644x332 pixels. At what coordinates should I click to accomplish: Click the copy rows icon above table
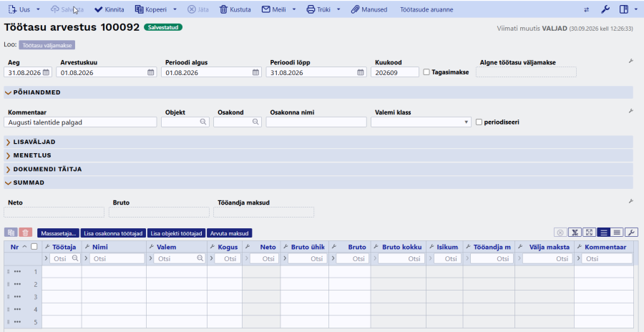click(x=11, y=233)
